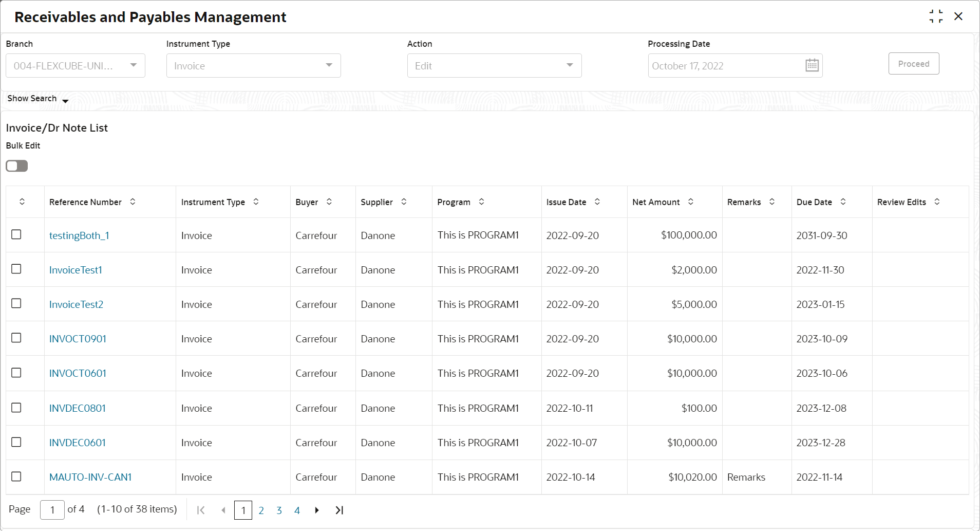
Task: Collapse the screen using the minimize icon
Action: (x=936, y=16)
